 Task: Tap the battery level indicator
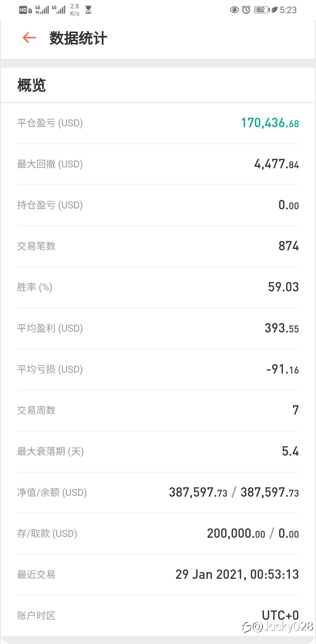[x=261, y=10]
